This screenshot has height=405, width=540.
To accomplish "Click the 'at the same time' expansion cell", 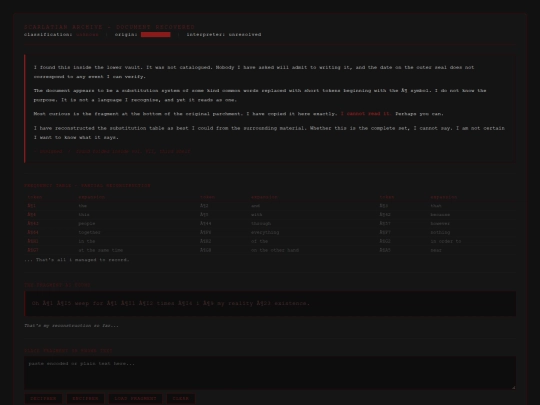I will pyautogui.click(x=101, y=250).
